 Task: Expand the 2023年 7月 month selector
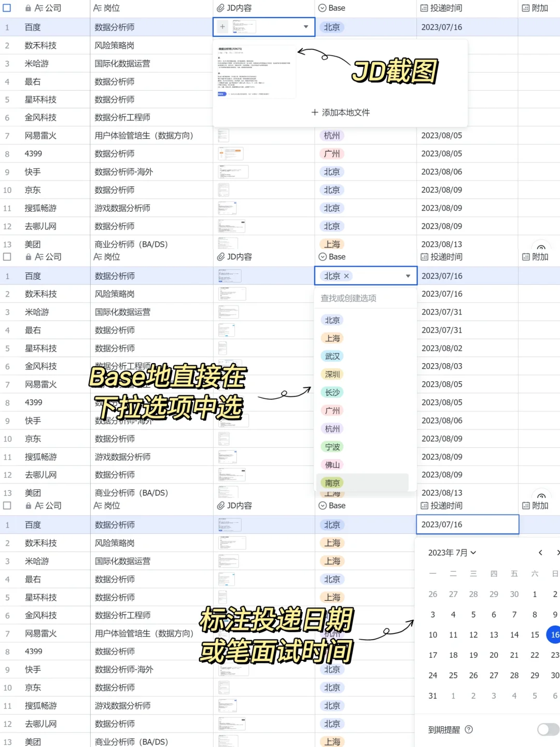point(452,553)
